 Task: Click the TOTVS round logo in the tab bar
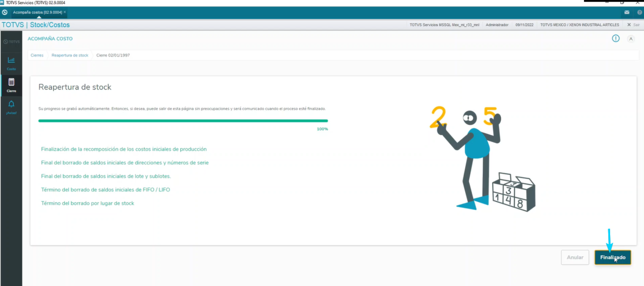5,12
